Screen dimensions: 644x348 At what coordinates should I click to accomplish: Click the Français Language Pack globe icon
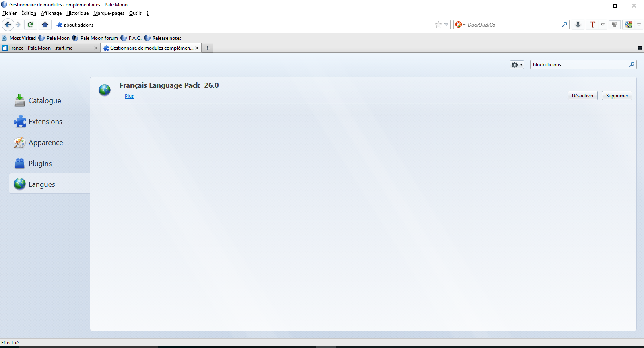105,90
